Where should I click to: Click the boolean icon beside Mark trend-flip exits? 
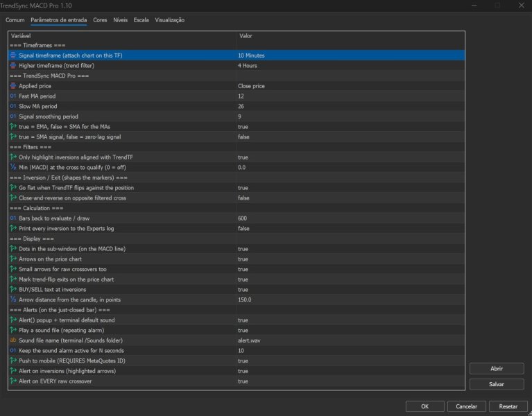point(13,279)
